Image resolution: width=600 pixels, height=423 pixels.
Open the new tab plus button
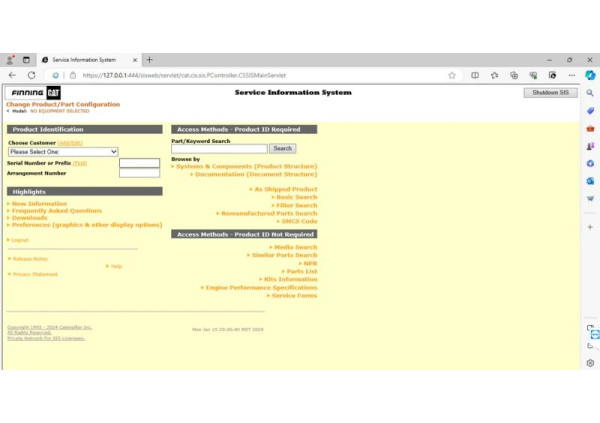pyautogui.click(x=149, y=60)
